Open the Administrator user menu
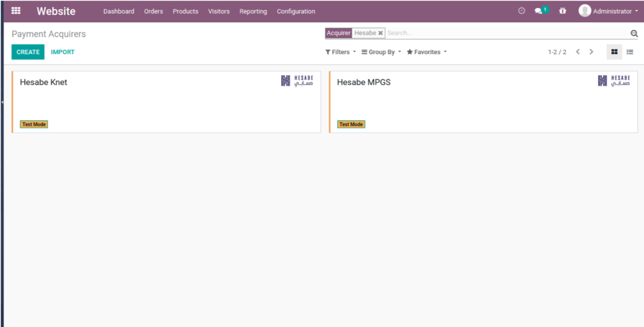 [x=608, y=11]
